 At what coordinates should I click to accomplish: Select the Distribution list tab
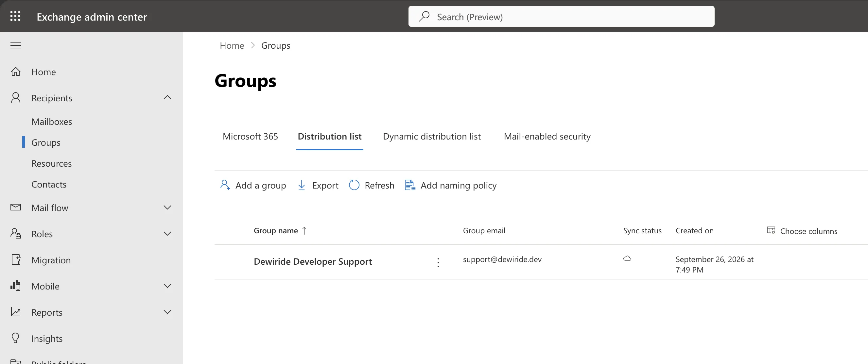click(x=330, y=136)
